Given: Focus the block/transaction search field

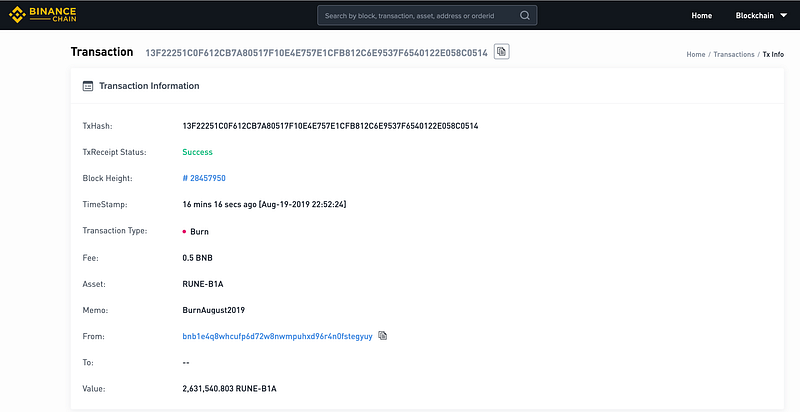Looking at the screenshot, I should tap(427, 15).
